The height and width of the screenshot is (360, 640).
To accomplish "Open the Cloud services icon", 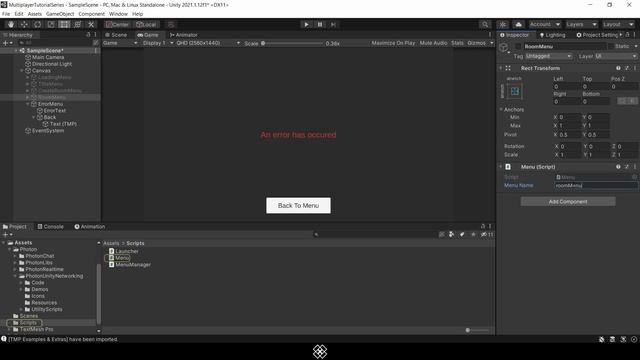I will 518,24.
